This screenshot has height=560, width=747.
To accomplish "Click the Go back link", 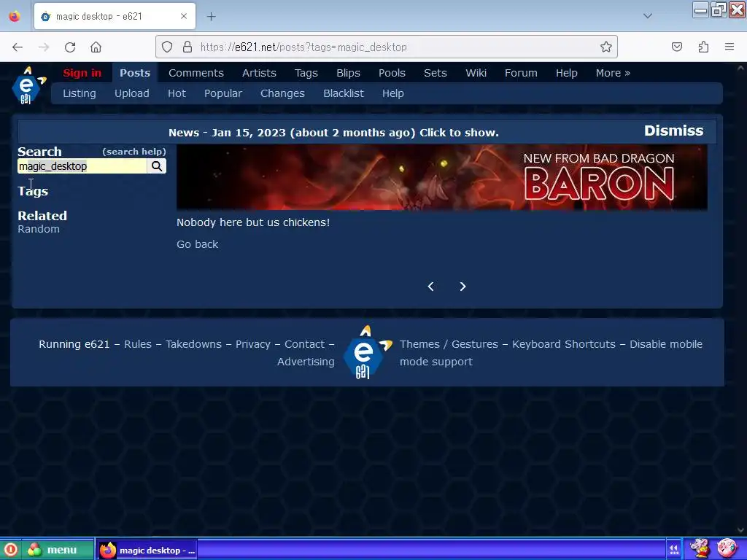I will (x=197, y=244).
